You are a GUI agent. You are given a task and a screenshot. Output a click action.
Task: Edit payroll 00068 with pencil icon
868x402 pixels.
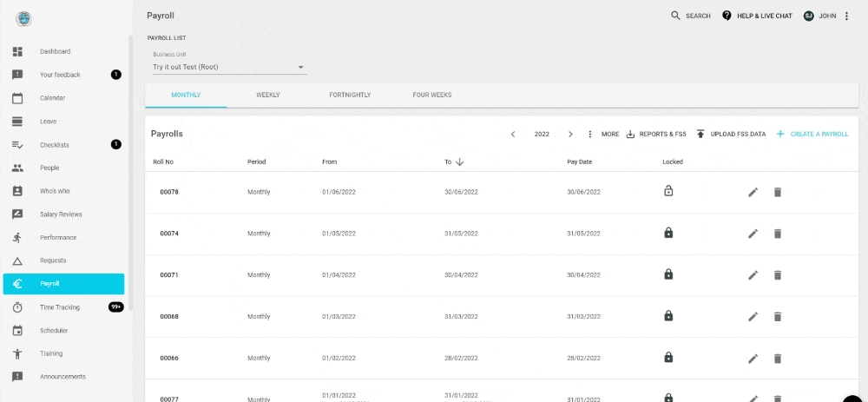(x=753, y=317)
